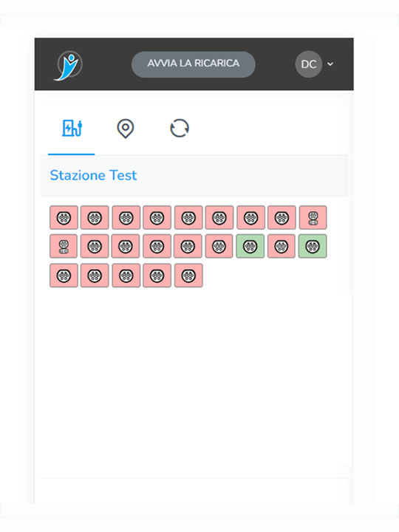Open the DC user avatar menu
This screenshot has width=399, height=532.
tap(308, 64)
